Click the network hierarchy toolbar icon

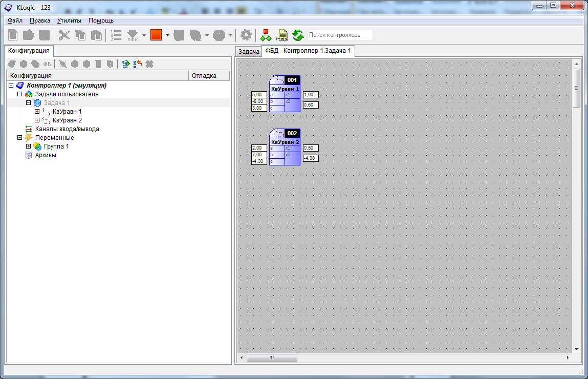[266, 35]
